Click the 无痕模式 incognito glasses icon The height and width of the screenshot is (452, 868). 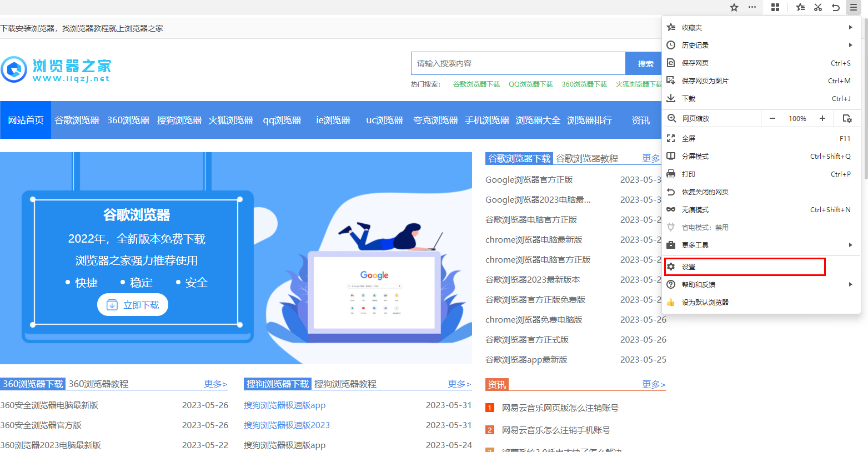(671, 209)
